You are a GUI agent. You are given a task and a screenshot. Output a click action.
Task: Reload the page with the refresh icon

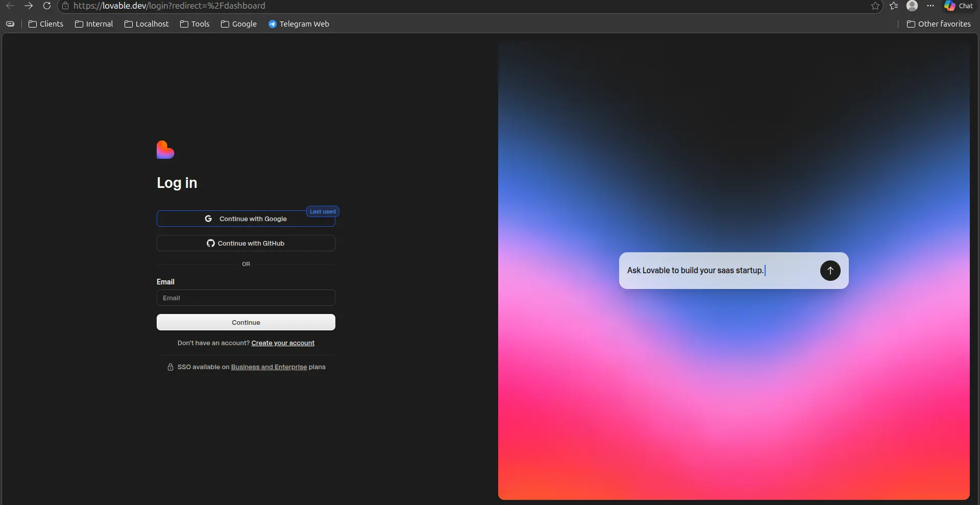47,6
